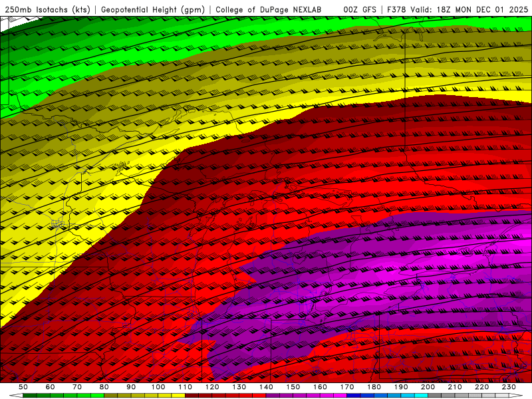Click the 90 label on color scale

tap(131, 387)
